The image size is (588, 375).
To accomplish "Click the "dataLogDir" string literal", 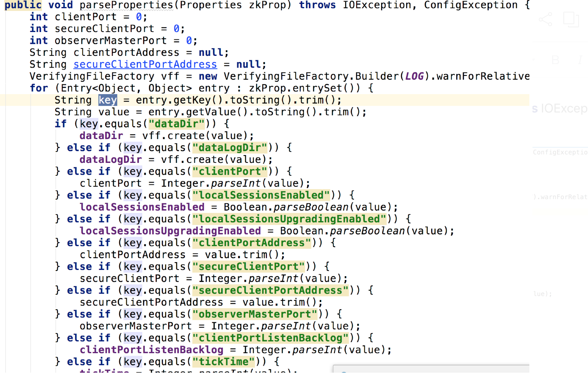I will click(230, 148).
